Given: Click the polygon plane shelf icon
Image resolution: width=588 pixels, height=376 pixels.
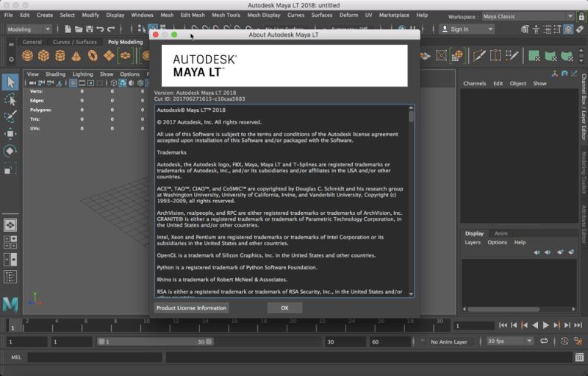Looking at the screenshot, I should pyautogui.click(x=109, y=56).
